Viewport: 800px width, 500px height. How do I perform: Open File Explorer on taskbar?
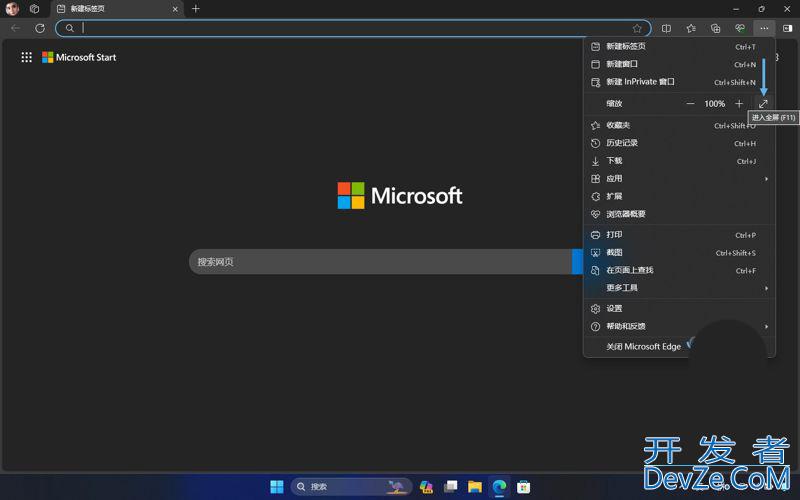pyautogui.click(x=475, y=487)
